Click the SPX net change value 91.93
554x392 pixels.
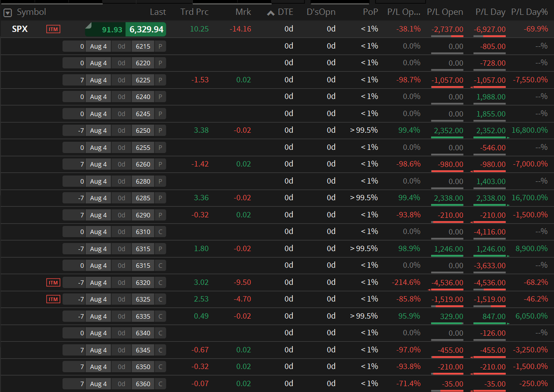[112, 30]
